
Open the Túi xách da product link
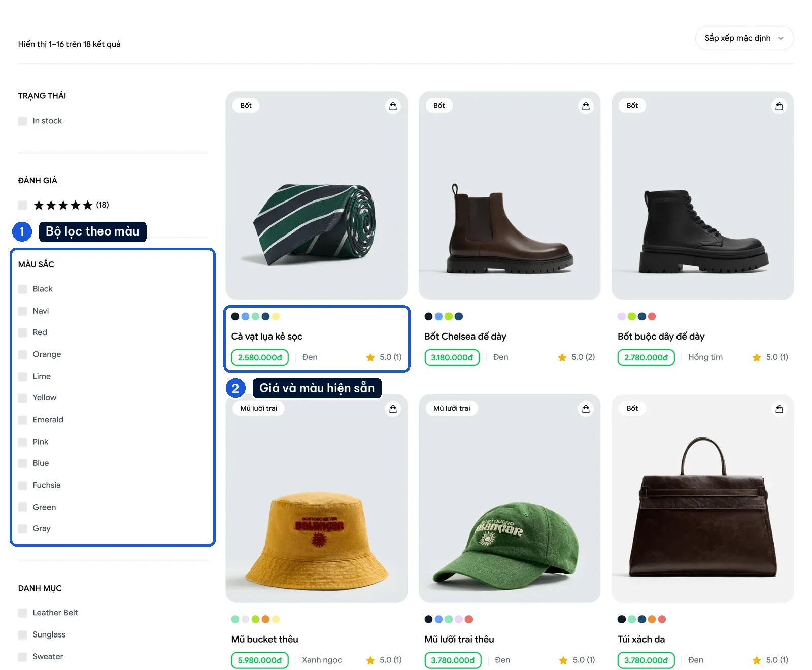pos(641,640)
